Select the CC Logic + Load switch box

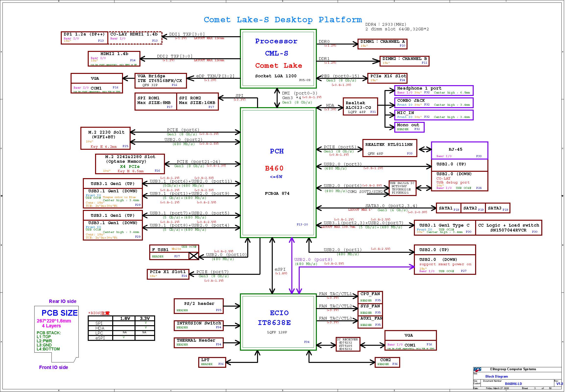[x=509, y=228]
